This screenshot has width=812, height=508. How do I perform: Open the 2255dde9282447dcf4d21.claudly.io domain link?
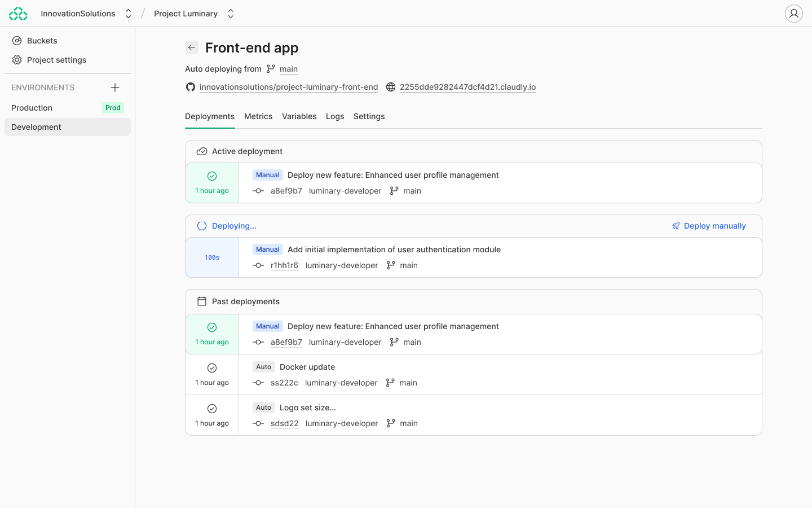coord(468,87)
